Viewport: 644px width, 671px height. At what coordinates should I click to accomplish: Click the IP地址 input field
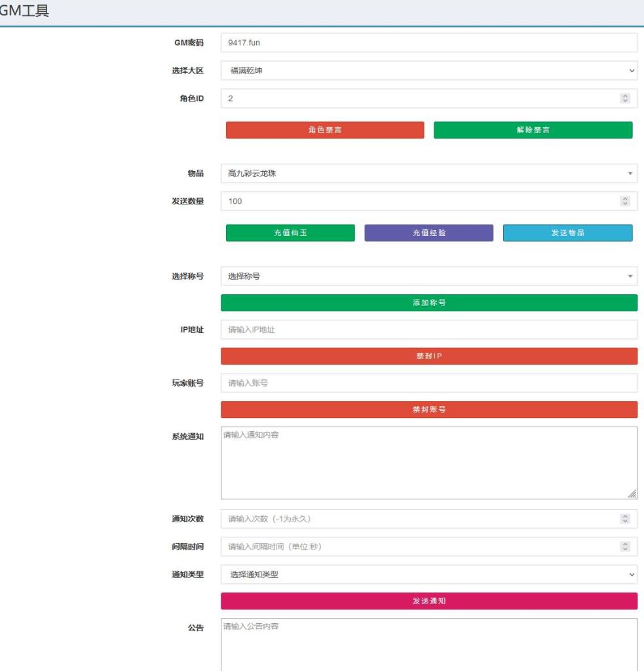click(428, 330)
